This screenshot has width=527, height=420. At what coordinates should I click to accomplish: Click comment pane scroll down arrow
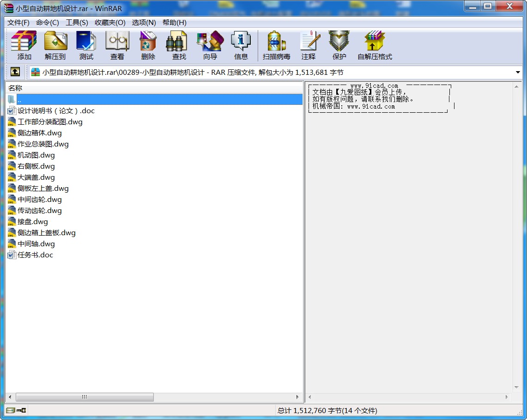coord(516,387)
